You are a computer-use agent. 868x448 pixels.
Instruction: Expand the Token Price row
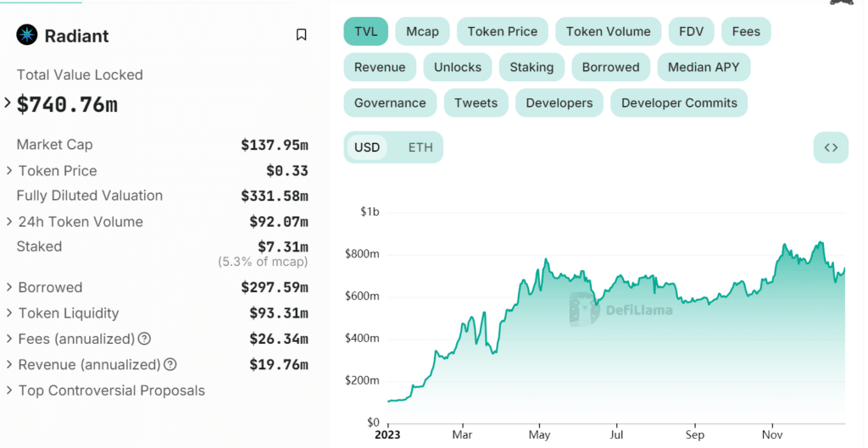[x=9, y=171]
